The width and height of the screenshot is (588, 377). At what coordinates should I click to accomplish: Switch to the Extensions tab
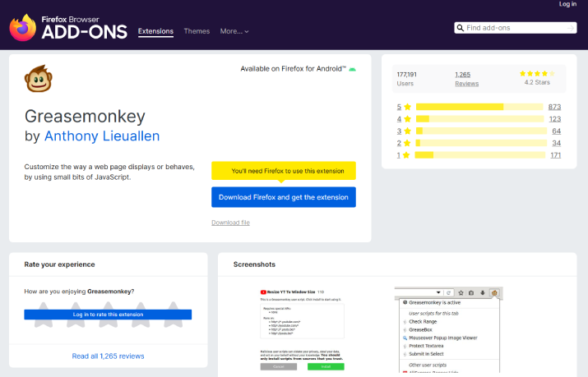pos(155,31)
